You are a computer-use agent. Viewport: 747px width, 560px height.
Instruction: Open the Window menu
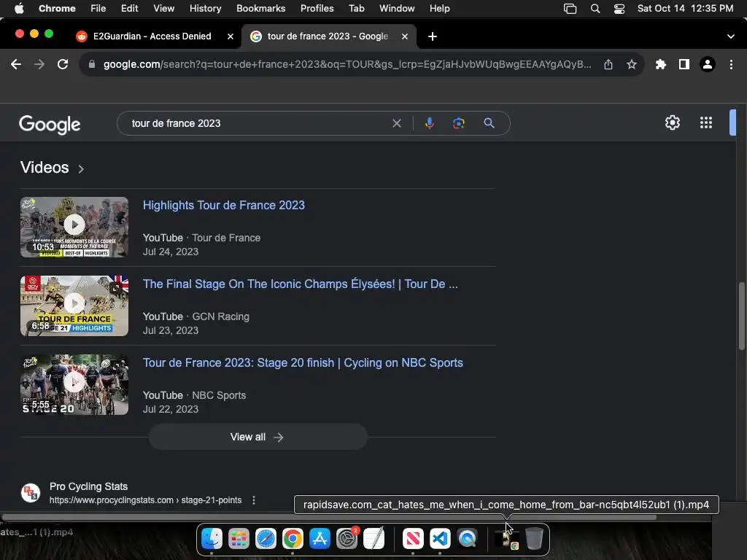tap(397, 8)
